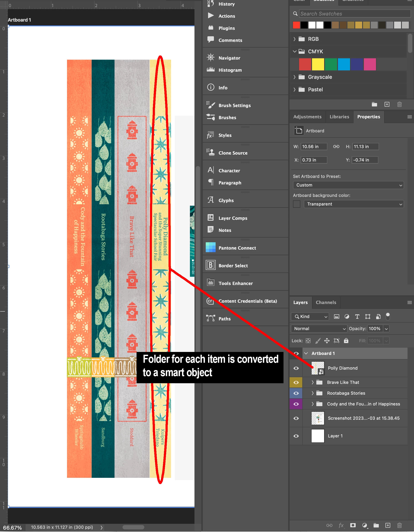This screenshot has width=414, height=532.
Task: Hide the Rootabaga Stories group
Action: pos(296,393)
